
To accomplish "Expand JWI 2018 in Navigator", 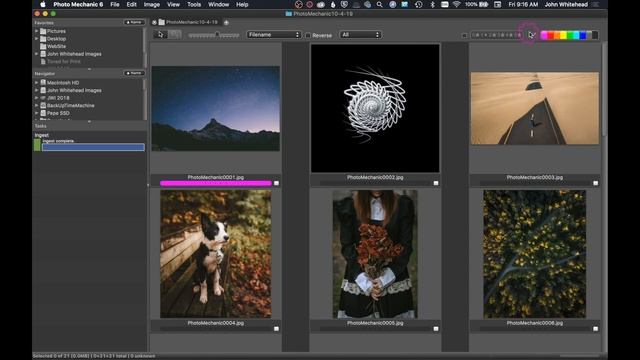I will click(x=37, y=98).
